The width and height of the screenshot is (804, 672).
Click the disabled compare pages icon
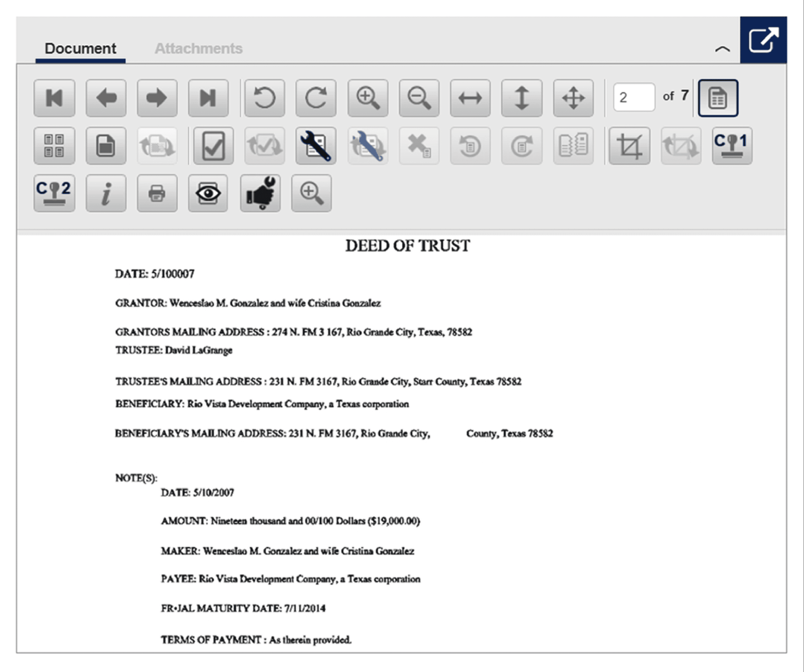(x=573, y=145)
